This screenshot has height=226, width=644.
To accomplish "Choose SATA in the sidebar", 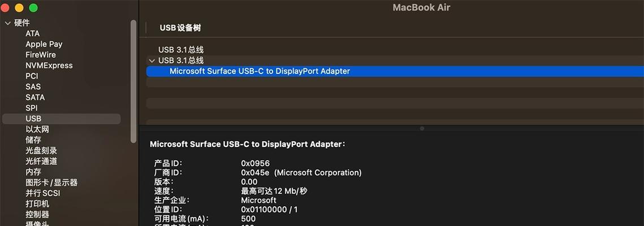I will point(35,97).
